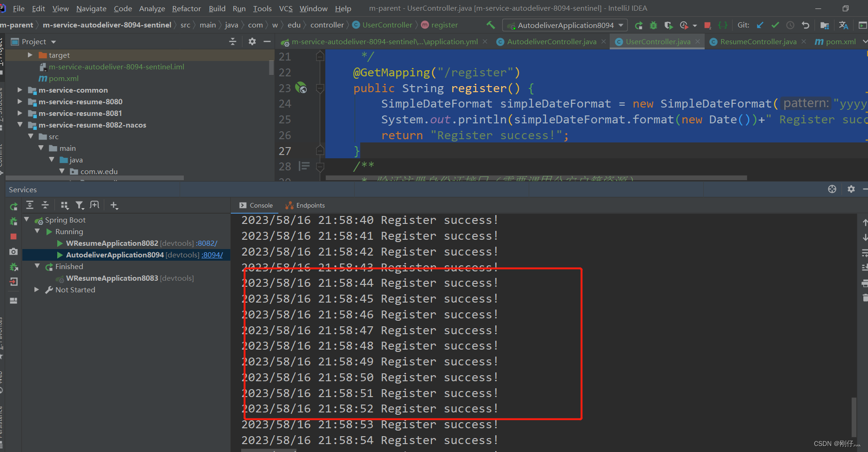The width and height of the screenshot is (868, 452).
Task: Collapse the Spring Boot services node
Action: [27, 220]
